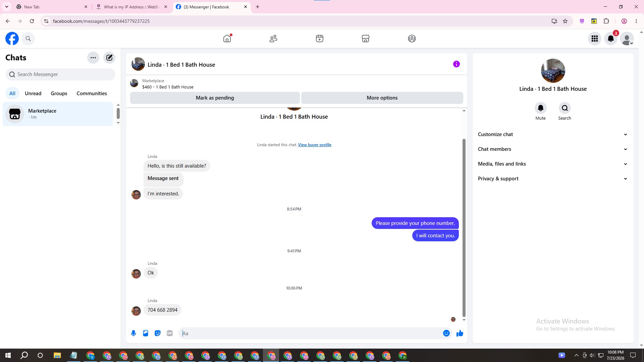Click the browser address bar URL
Viewport: 644px width, 362px height.
pyautogui.click(x=101, y=21)
